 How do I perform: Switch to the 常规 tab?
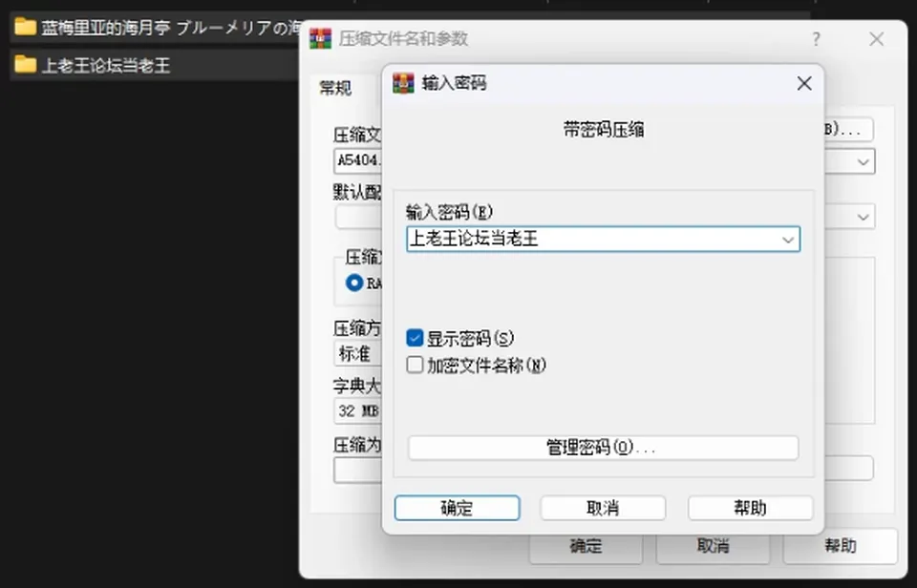click(x=335, y=88)
